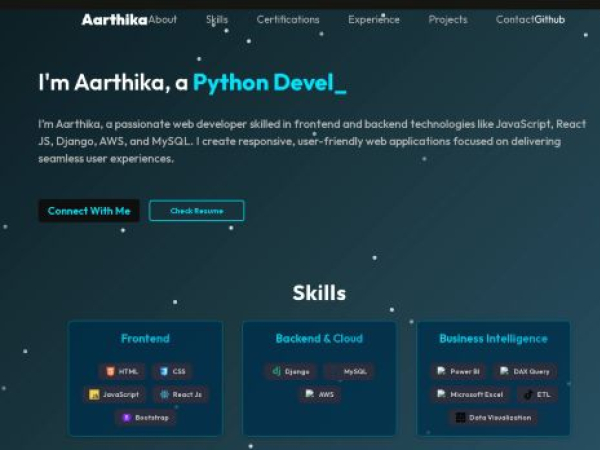The image size is (600, 450).
Task: Click the Skills section heading
Action: (x=319, y=293)
